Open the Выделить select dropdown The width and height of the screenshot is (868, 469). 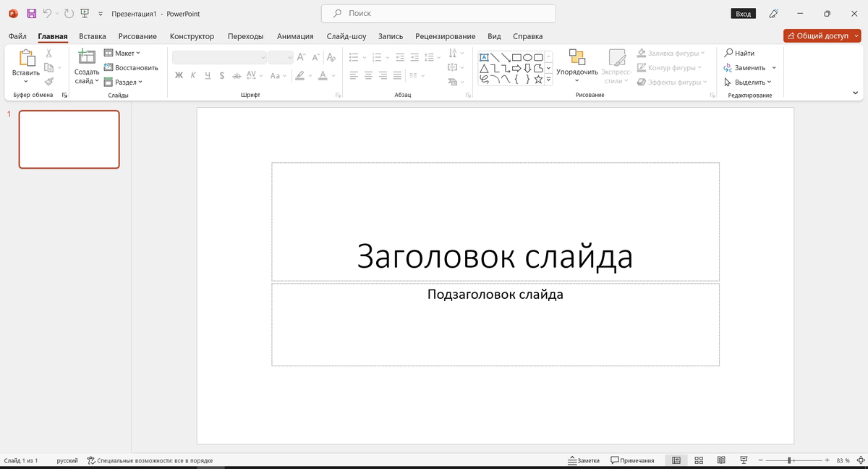click(x=748, y=82)
